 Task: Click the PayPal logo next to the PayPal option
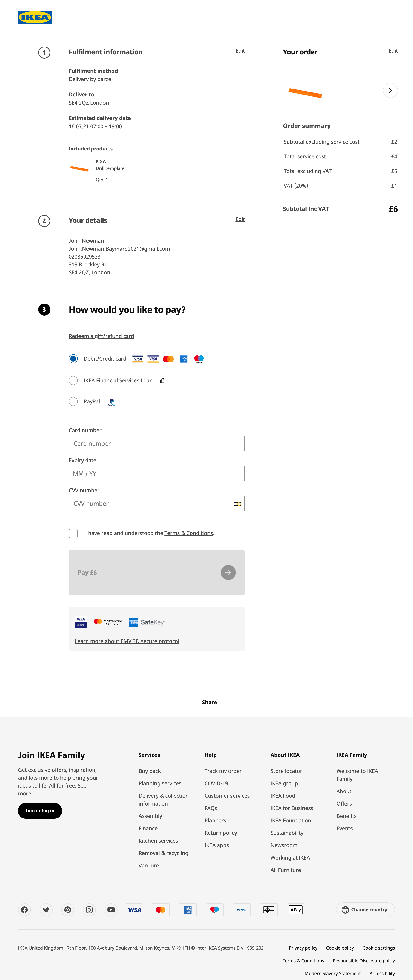click(x=112, y=402)
